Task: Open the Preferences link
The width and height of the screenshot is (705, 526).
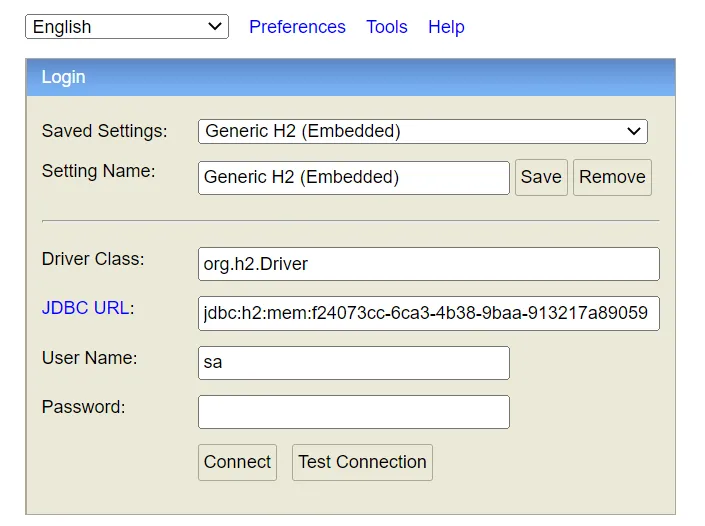Action: click(297, 27)
